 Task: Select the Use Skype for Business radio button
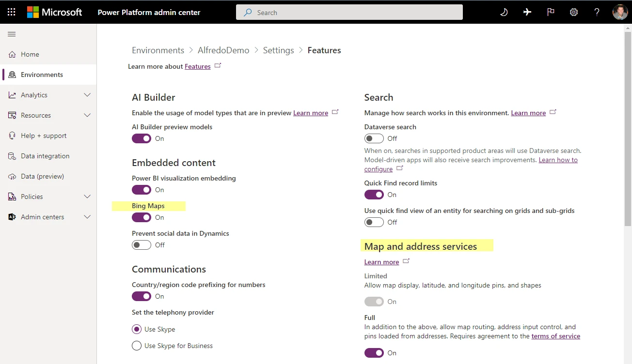tap(136, 346)
